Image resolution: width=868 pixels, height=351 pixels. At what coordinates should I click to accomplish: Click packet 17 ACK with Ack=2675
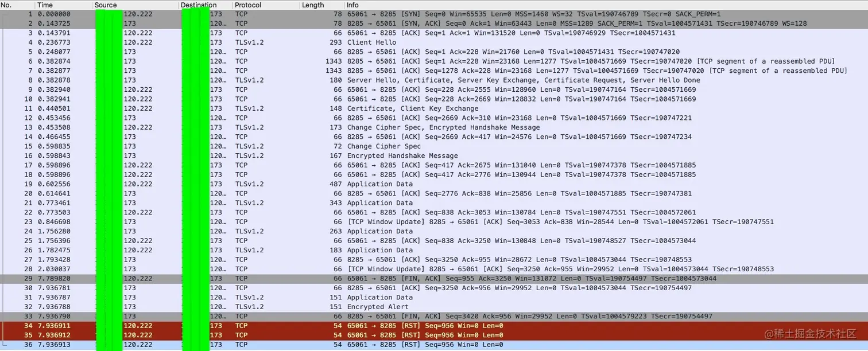[x=434, y=165]
